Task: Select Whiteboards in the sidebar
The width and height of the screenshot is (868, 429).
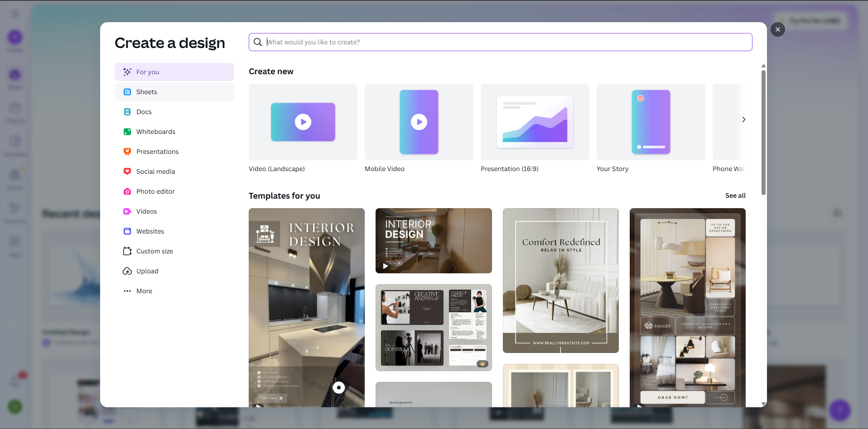Action: (x=155, y=131)
